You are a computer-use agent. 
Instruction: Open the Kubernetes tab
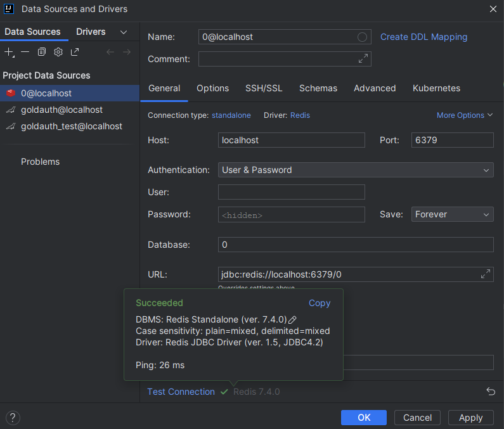click(x=437, y=88)
